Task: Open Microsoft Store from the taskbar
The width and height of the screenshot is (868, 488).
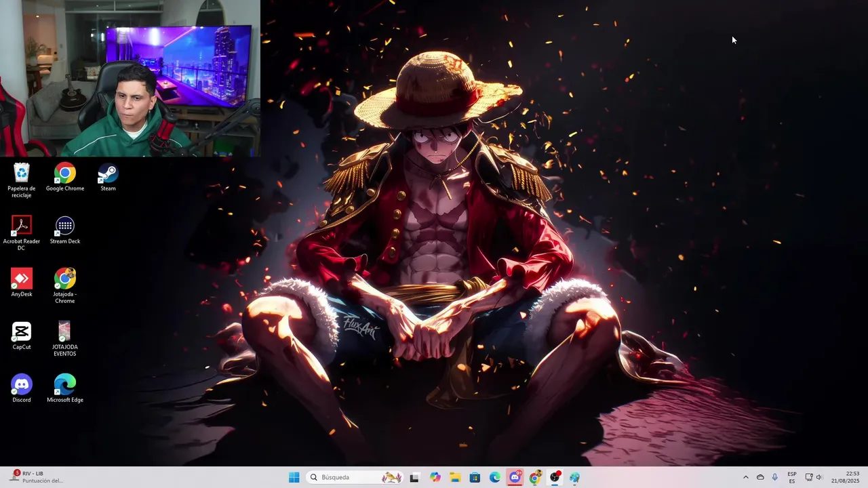Action: (475, 477)
